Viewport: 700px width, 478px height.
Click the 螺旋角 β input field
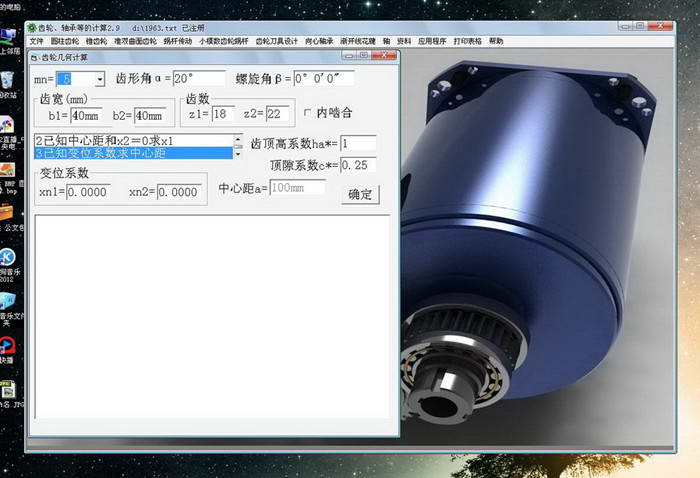tap(324, 79)
